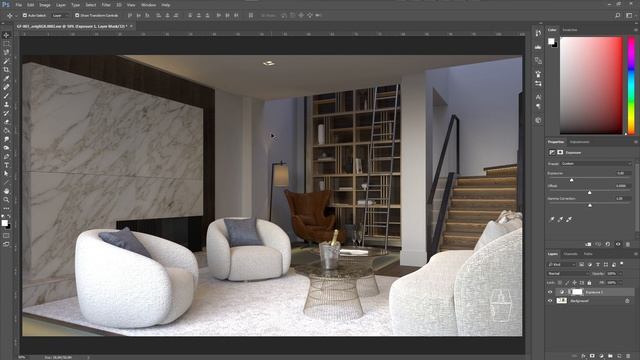Turn layer filtering on or off
This screenshot has height=360, width=640.
tap(622, 264)
